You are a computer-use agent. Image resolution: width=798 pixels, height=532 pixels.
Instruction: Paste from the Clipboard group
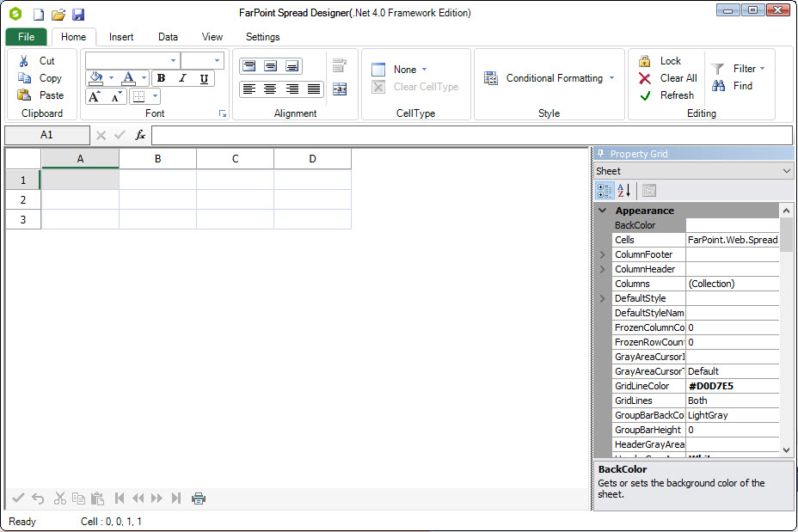click(x=40, y=95)
